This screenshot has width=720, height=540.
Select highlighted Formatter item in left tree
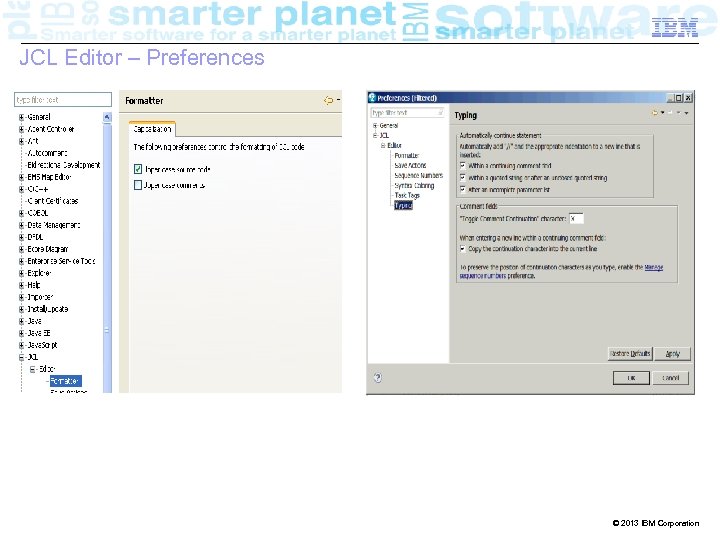pos(65,381)
